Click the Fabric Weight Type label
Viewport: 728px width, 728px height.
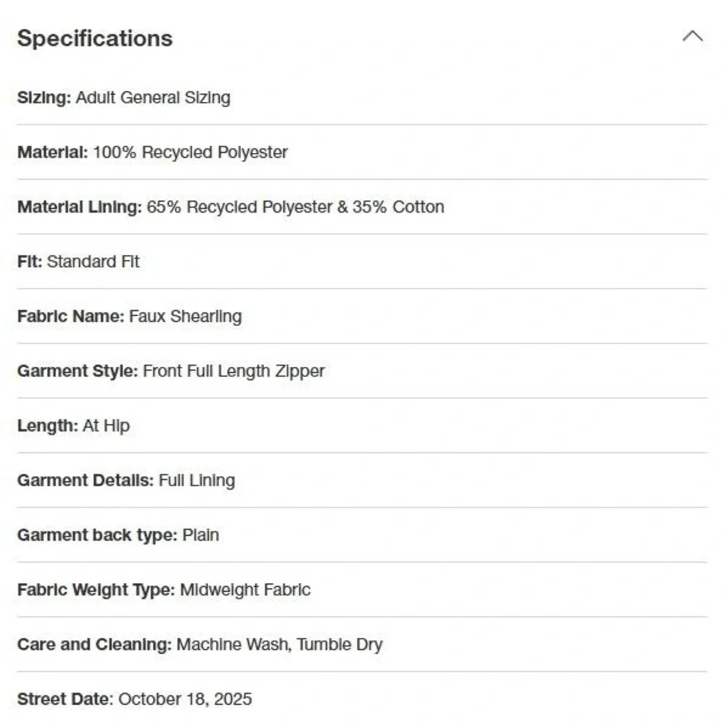[x=96, y=590]
